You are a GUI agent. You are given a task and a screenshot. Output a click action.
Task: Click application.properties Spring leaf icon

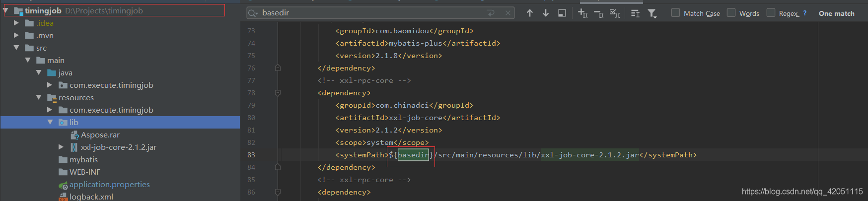(63, 185)
